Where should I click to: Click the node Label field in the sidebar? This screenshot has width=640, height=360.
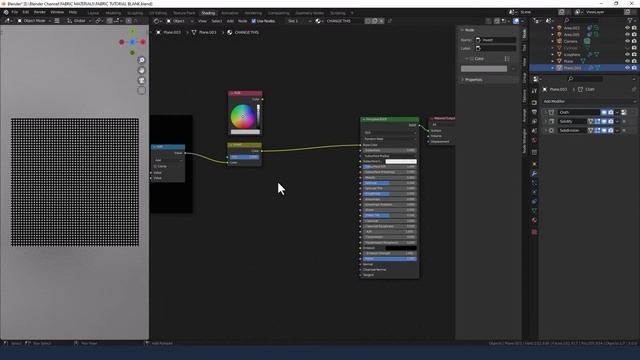coord(495,48)
